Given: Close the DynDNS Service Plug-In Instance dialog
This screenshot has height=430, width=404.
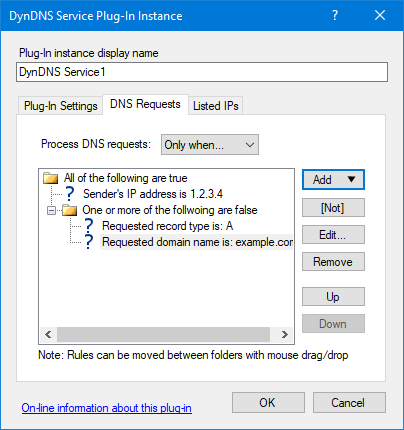Looking at the screenshot, I should [380, 15].
